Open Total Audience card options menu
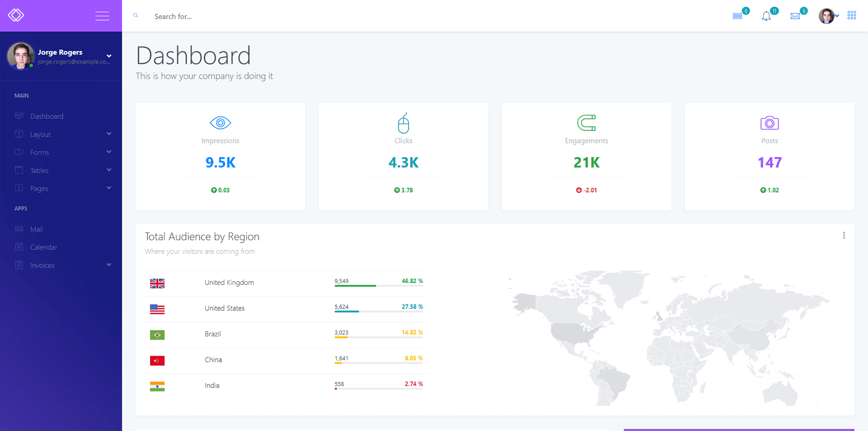This screenshot has width=868, height=431. pos(844,235)
